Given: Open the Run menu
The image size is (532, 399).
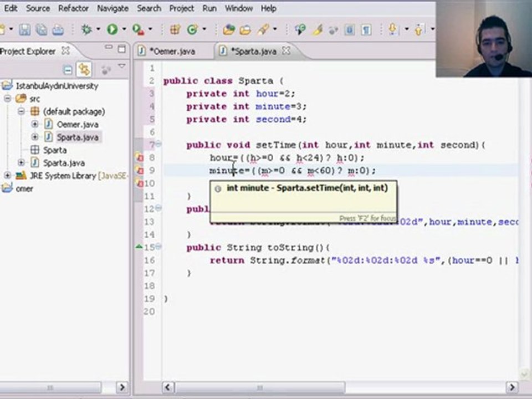Looking at the screenshot, I should pos(209,8).
